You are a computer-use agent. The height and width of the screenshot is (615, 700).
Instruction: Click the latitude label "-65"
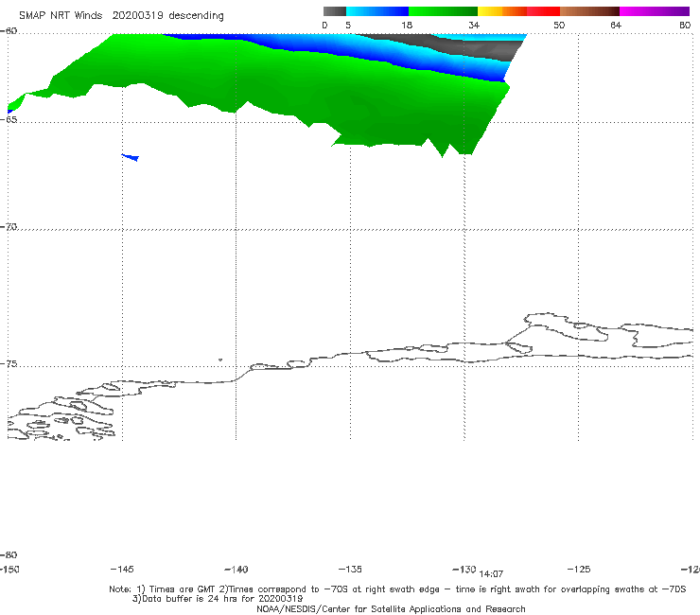[x=9, y=120]
